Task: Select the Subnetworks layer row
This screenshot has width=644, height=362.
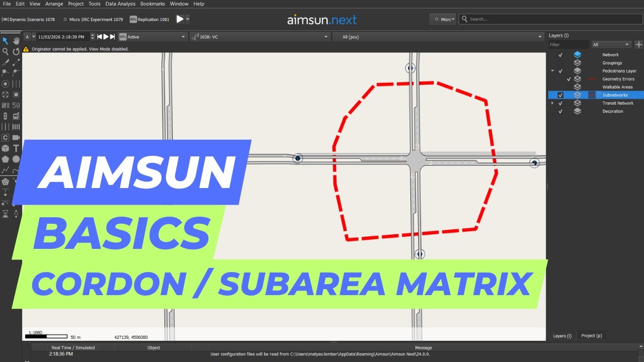Action: coord(595,95)
